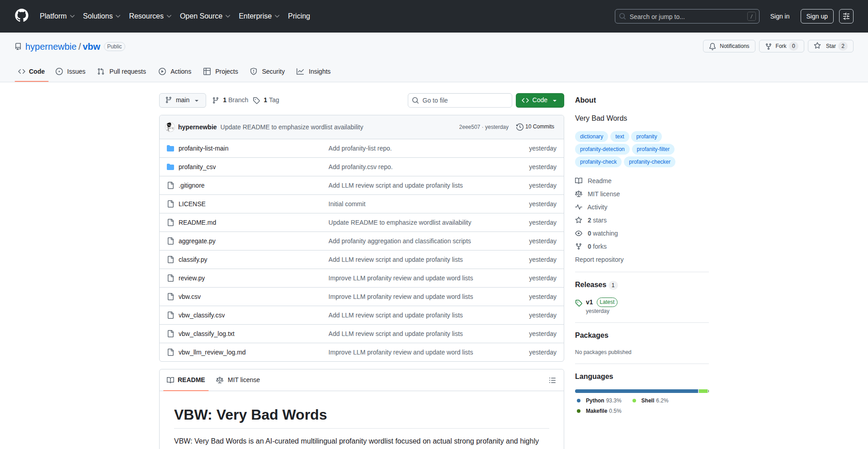Click the commit history clock icon
The width and height of the screenshot is (868, 449).
pyautogui.click(x=519, y=127)
